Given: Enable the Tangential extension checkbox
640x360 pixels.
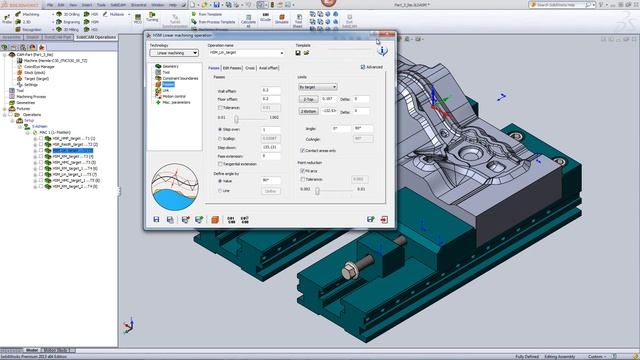Looking at the screenshot, I should [220, 164].
